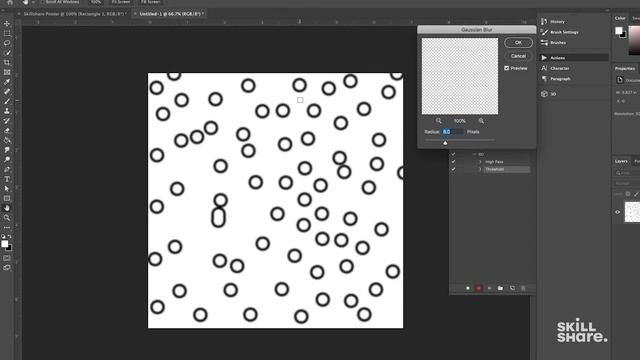This screenshot has width=640, height=360.
Task: Stop recording in the Actions panel
Action: [x=468, y=288]
